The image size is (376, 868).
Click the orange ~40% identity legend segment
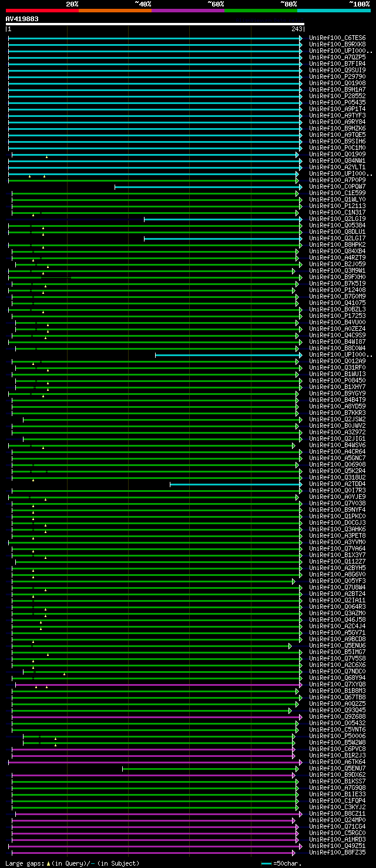[x=115, y=11]
